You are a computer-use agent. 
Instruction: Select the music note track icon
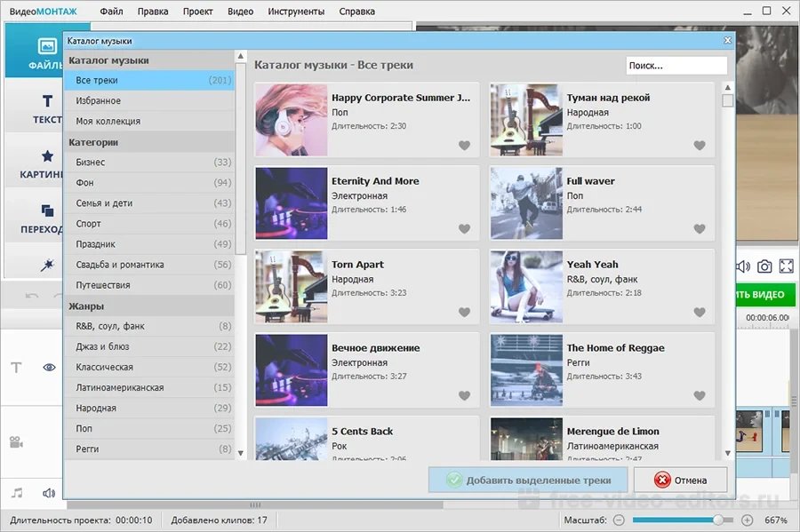coord(17,493)
